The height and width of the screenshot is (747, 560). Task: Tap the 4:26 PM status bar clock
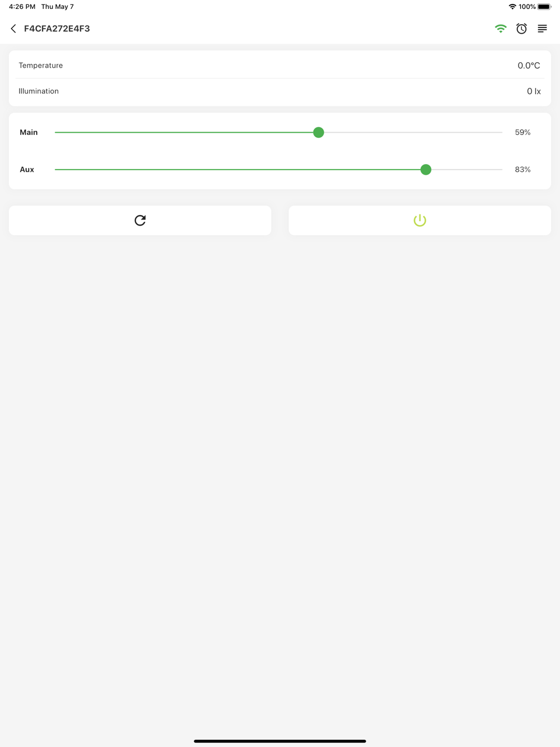(22, 7)
